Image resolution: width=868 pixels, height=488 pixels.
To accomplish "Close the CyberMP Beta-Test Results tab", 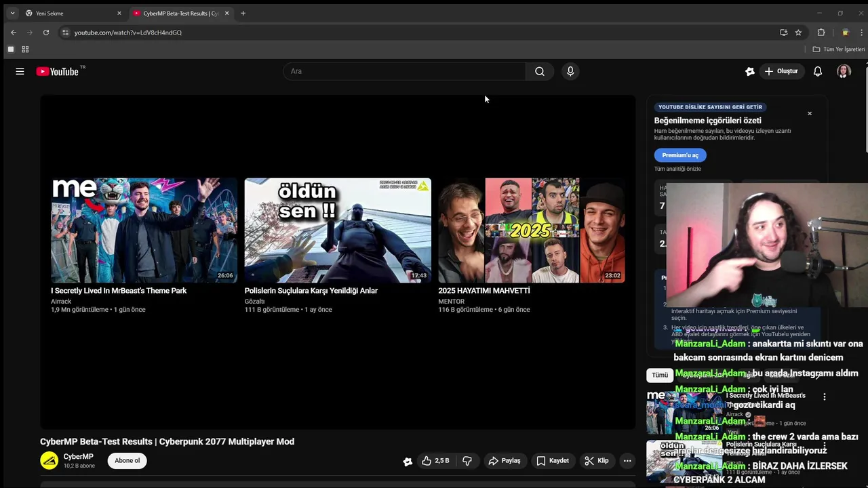I will 226,13.
